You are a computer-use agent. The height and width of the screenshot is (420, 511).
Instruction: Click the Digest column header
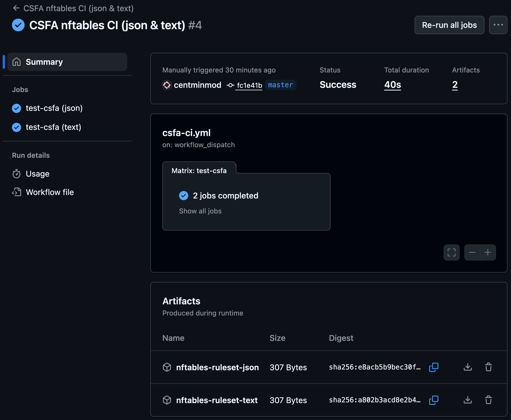(x=341, y=338)
